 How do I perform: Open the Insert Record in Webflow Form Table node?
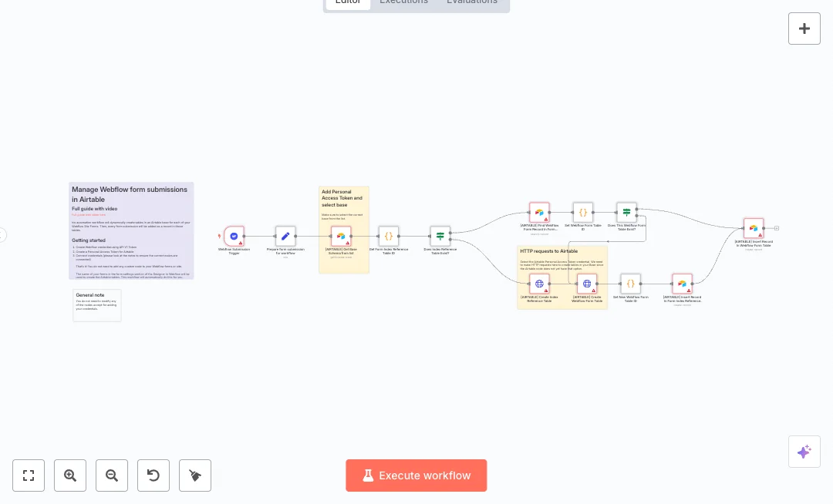click(754, 228)
